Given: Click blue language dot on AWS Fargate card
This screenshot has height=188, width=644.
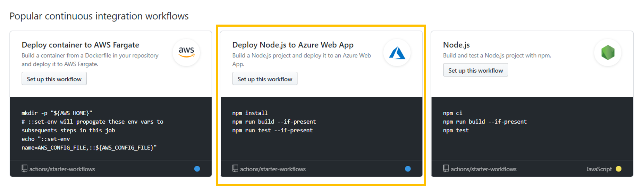Looking at the screenshot, I should 197,169.
